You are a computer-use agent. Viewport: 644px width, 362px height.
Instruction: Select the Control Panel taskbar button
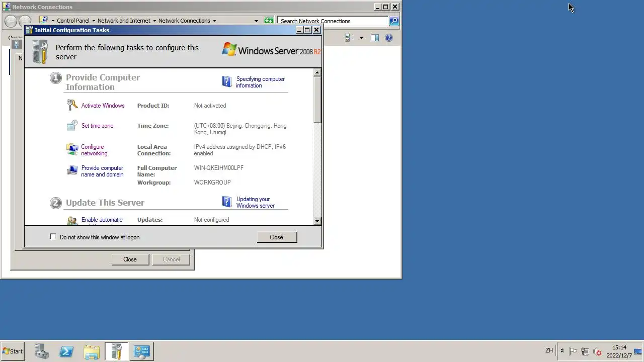142,351
